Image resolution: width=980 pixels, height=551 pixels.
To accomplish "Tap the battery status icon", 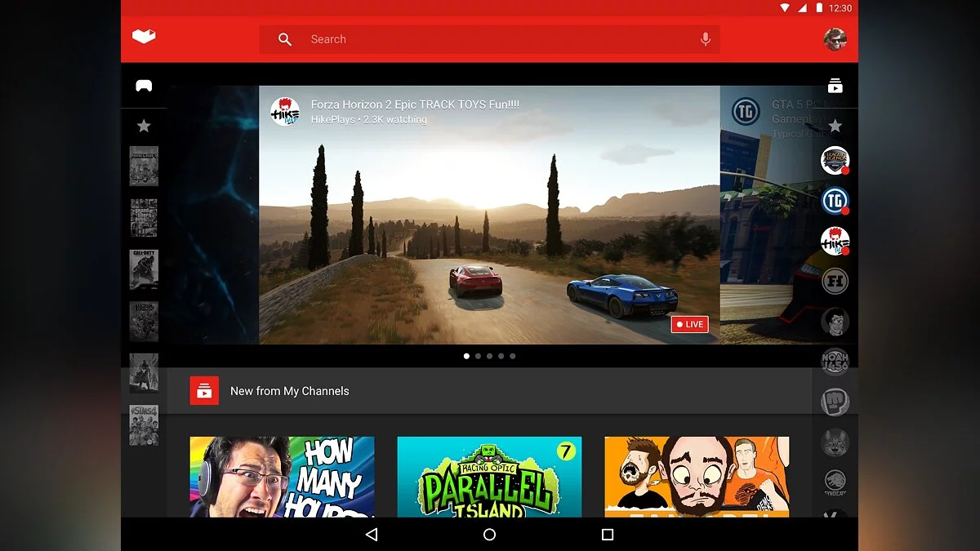I will pyautogui.click(x=819, y=8).
